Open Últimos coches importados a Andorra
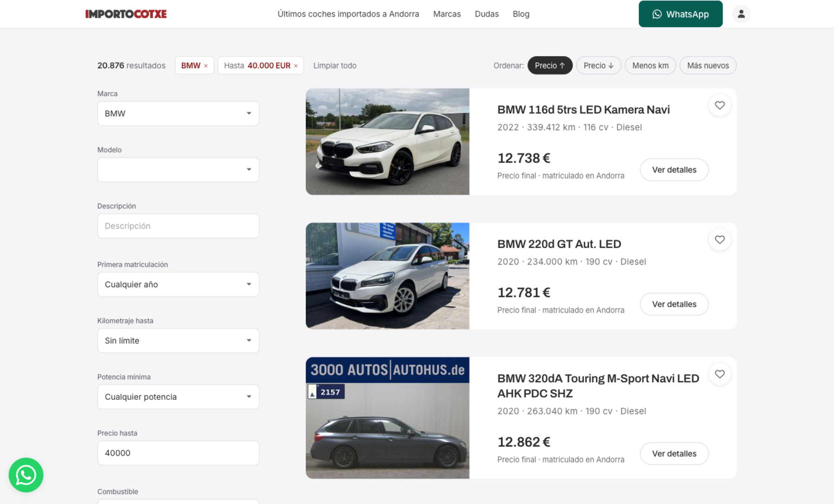834x504 pixels. pyautogui.click(x=348, y=14)
